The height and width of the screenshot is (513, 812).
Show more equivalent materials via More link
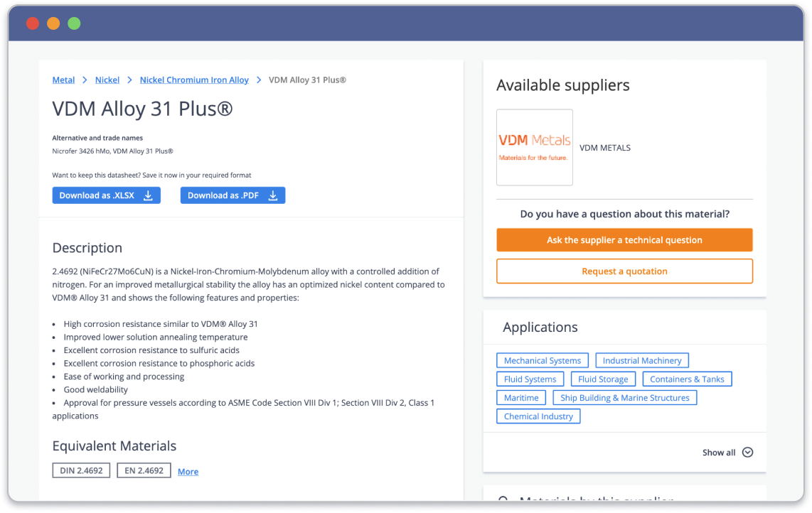point(188,472)
